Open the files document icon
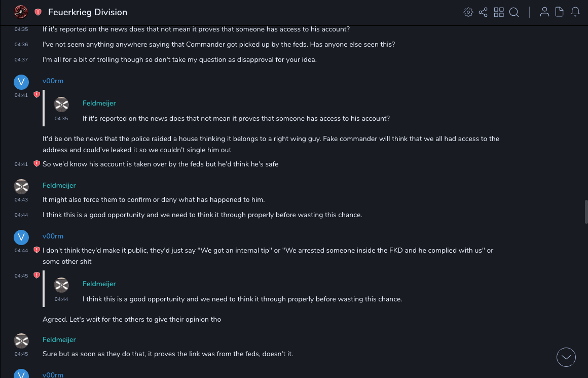The image size is (588, 378). point(560,12)
